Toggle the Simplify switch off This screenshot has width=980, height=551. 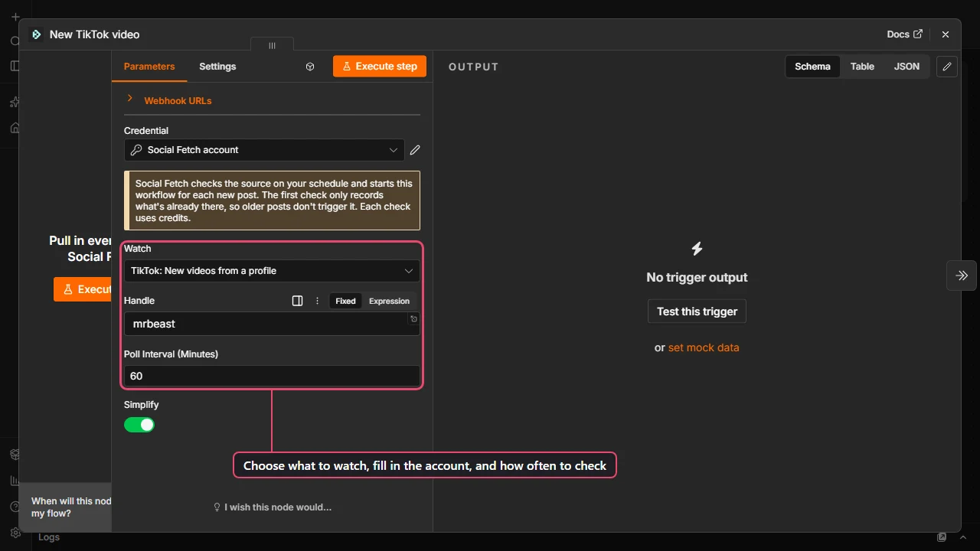(x=139, y=425)
